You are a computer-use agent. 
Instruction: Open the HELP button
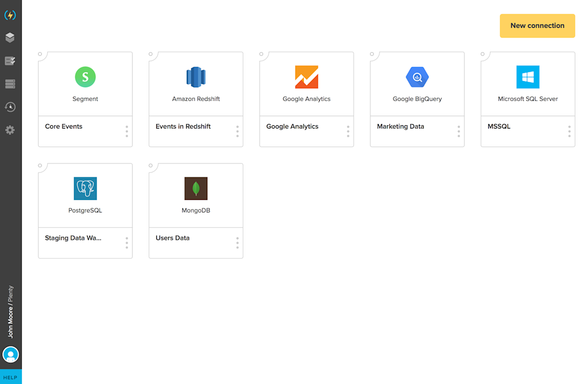(x=10, y=377)
